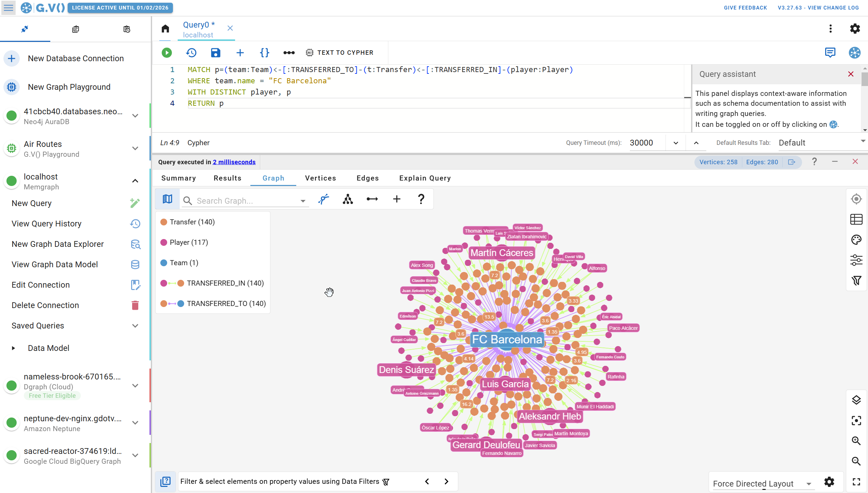Open the Edges tab
The image size is (868, 493).
click(368, 178)
